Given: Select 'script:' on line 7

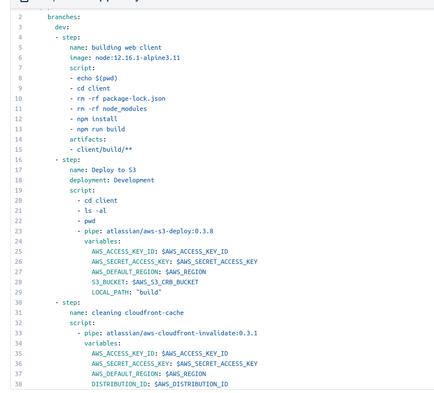Looking at the screenshot, I should click(x=82, y=68).
